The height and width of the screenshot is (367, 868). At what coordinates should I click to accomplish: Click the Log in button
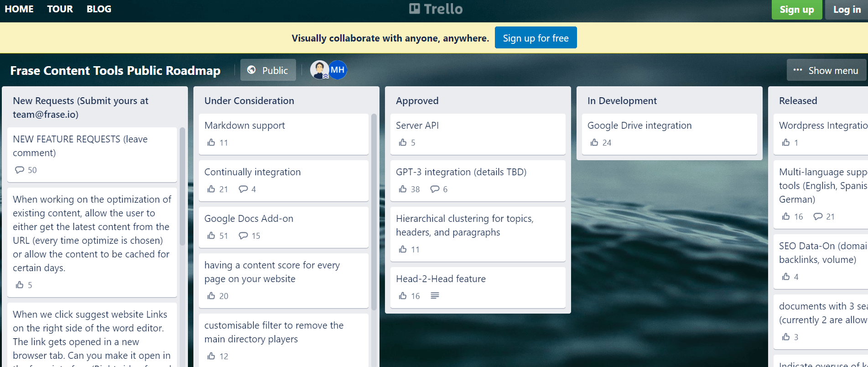847,10
